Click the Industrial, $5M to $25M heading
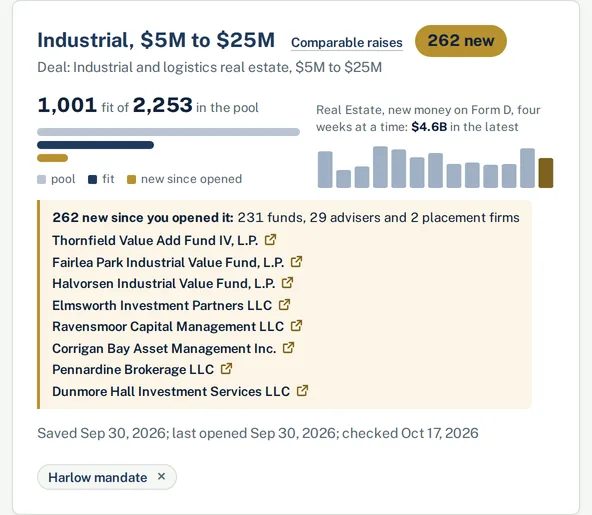592x515 pixels. tap(156, 40)
